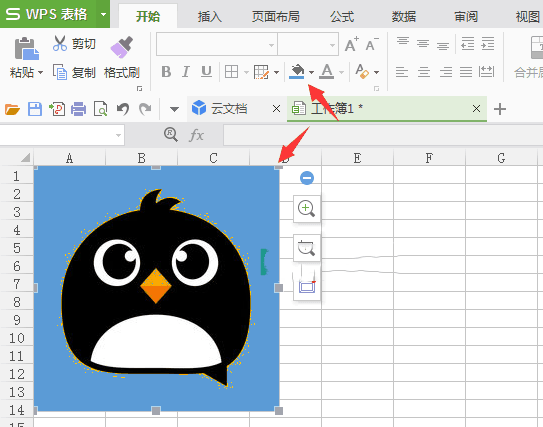This screenshot has height=427, width=543.
Task: Align text left
Action: point(402,72)
